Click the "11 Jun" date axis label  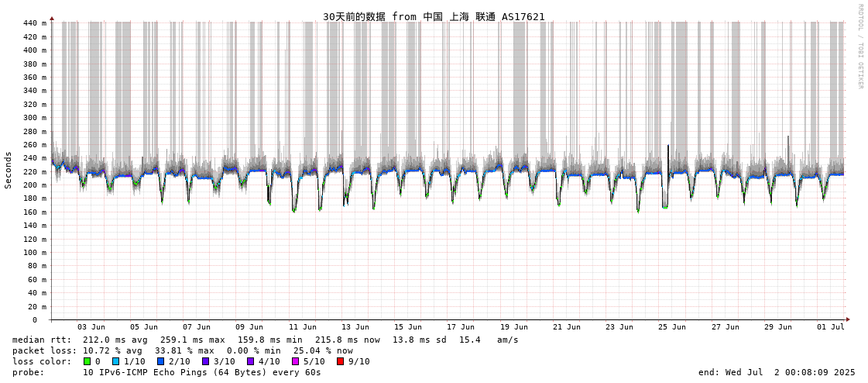pos(302,327)
